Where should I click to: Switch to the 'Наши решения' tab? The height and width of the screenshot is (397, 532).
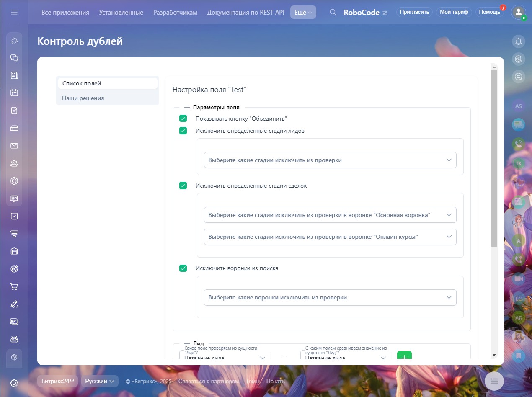[x=83, y=98]
